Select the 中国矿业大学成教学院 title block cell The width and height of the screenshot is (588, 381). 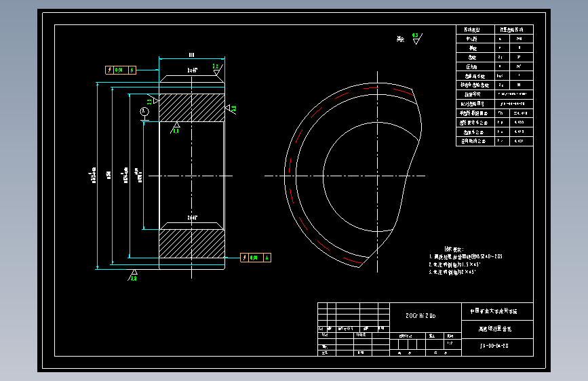click(497, 311)
